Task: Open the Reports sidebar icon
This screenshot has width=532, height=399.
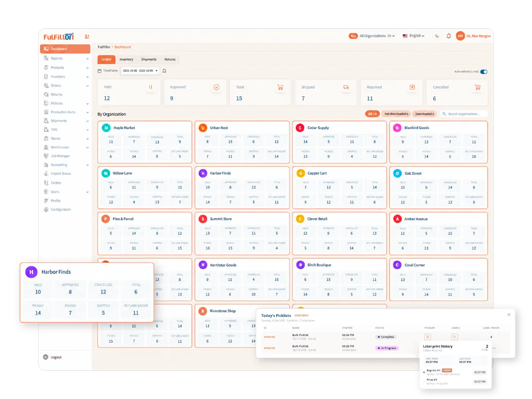Action: click(x=46, y=59)
